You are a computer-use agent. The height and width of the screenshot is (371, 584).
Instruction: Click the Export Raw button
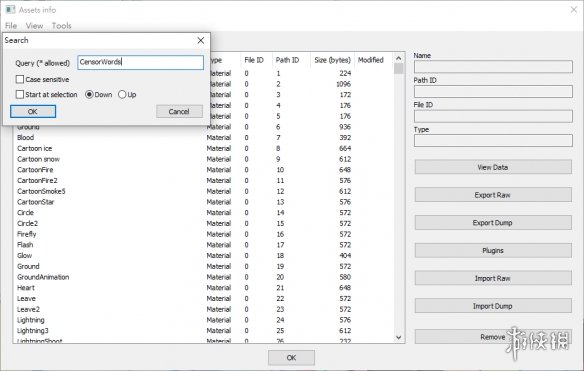click(x=493, y=195)
